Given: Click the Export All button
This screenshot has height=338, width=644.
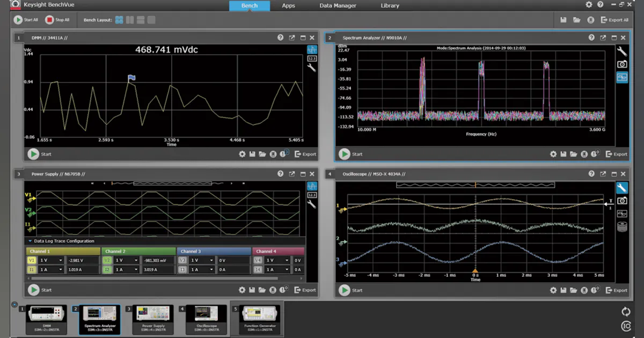Looking at the screenshot, I should (x=614, y=20).
